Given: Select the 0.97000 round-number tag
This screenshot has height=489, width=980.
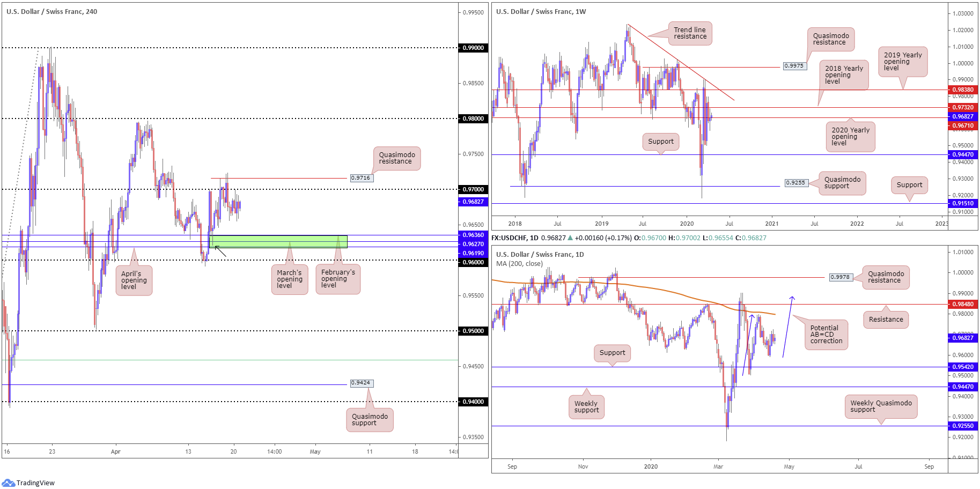Looking at the screenshot, I should tap(473, 189).
